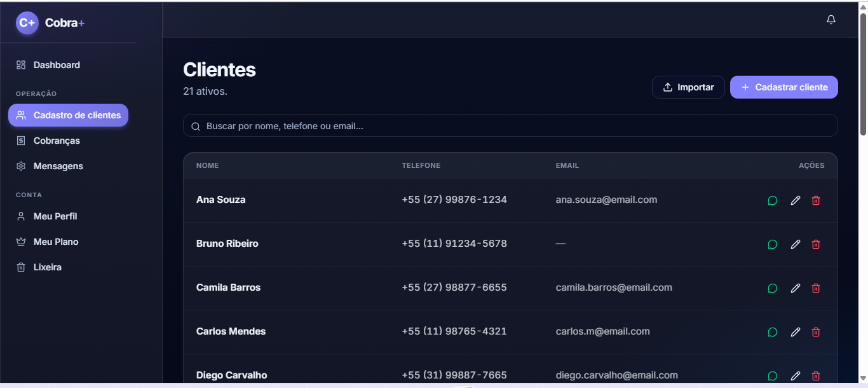The image size is (868, 388).
Task: Click the Importar button
Action: [x=688, y=87]
